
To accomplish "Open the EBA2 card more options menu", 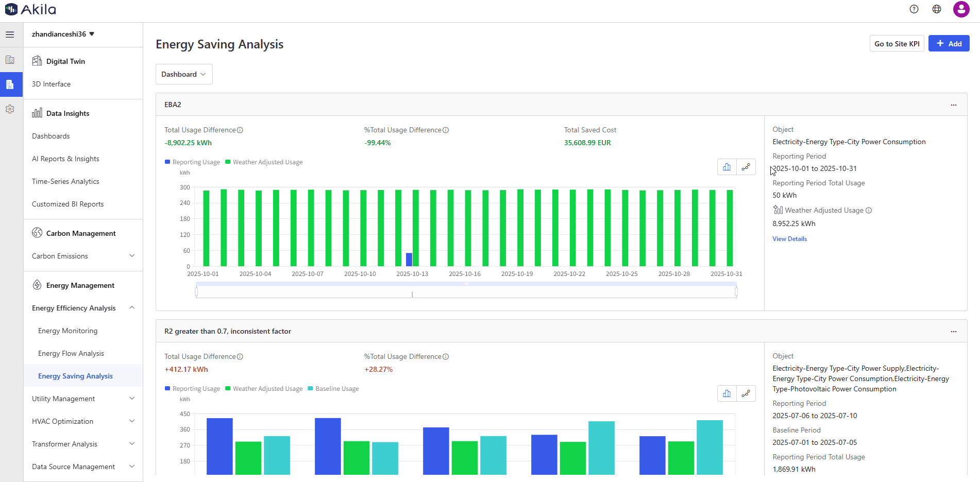I will pos(953,105).
